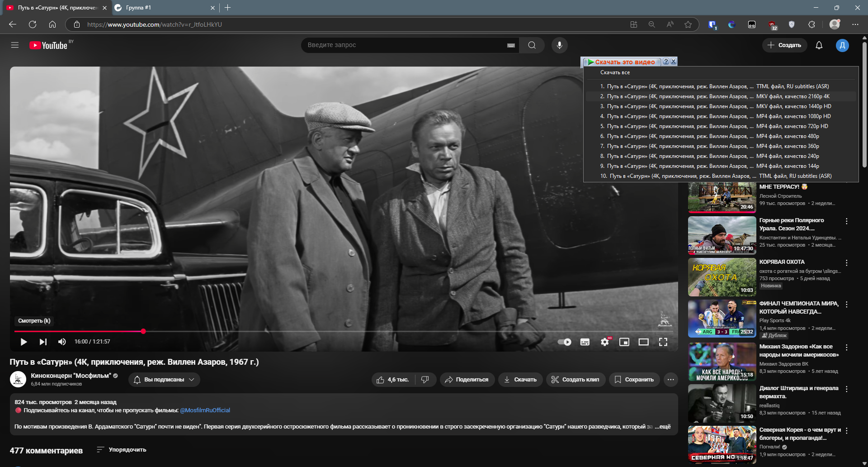Dislike the video
Screen dimensions: 868x467
[425, 380]
